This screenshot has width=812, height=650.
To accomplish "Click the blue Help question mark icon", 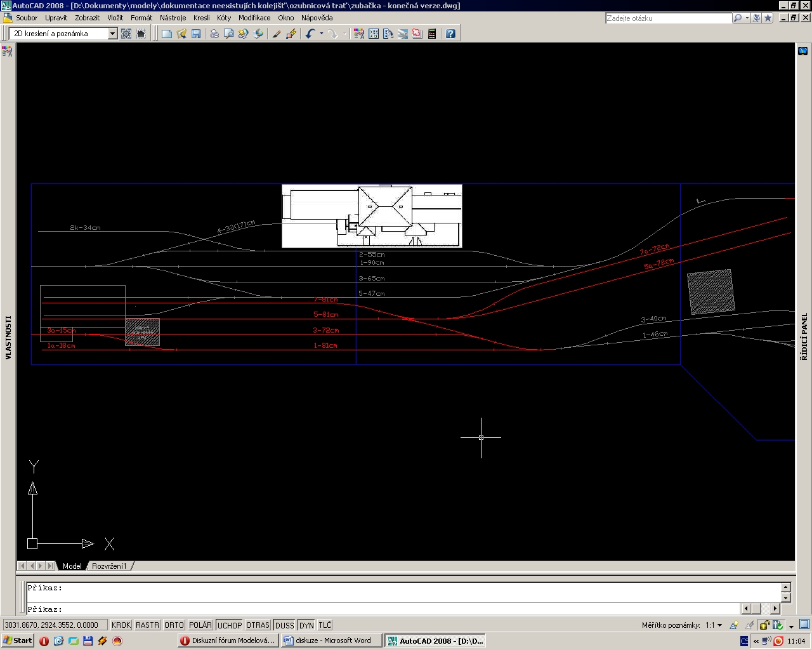I will (x=450, y=34).
